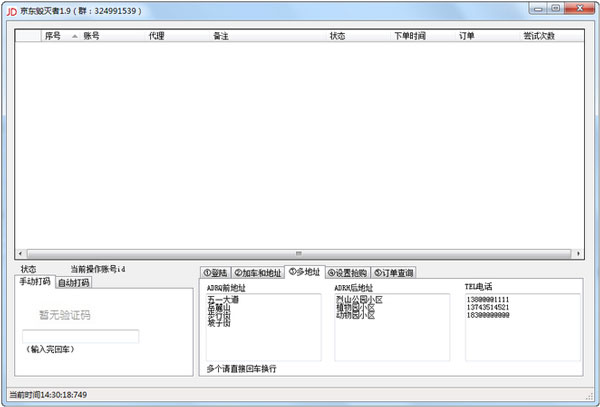Switch to the 手动打码 tab

tap(36, 281)
